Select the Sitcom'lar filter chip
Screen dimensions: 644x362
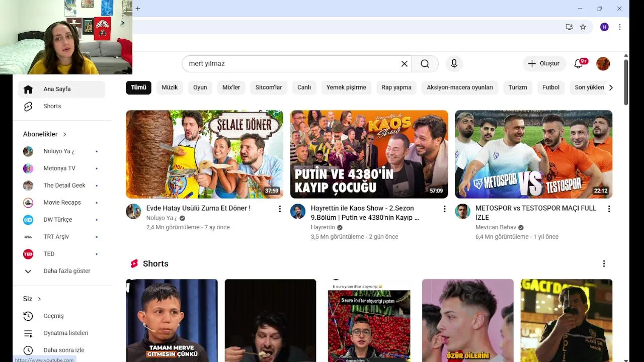[269, 87]
